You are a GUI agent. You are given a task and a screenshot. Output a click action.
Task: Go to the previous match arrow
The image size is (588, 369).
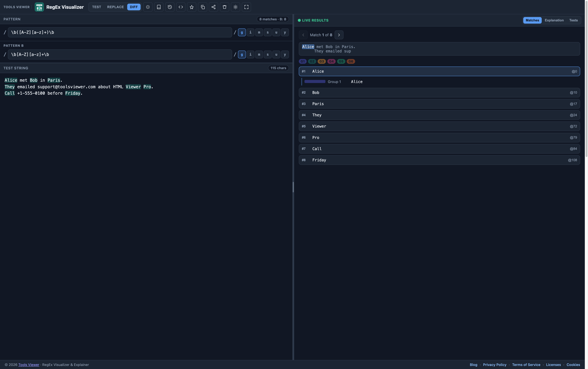[x=303, y=35]
